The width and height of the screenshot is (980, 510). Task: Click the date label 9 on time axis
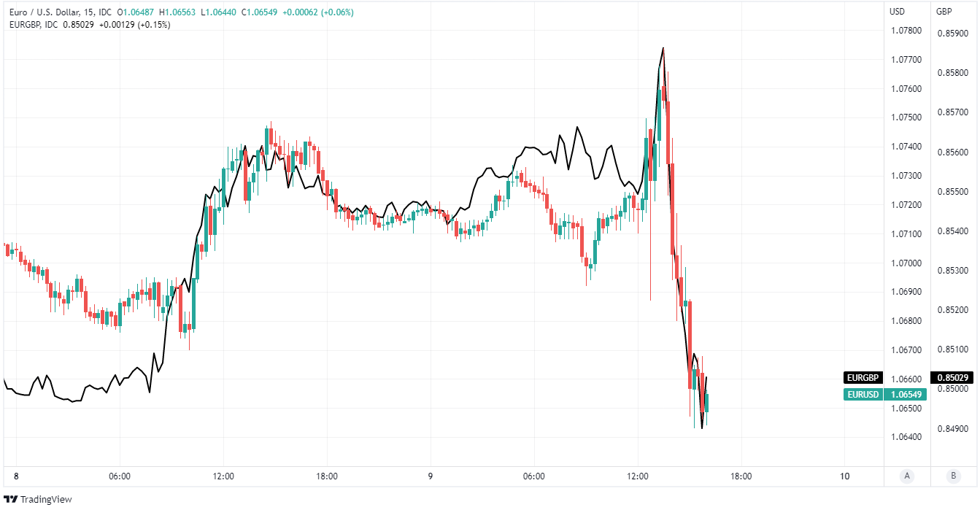click(x=431, y=476)
